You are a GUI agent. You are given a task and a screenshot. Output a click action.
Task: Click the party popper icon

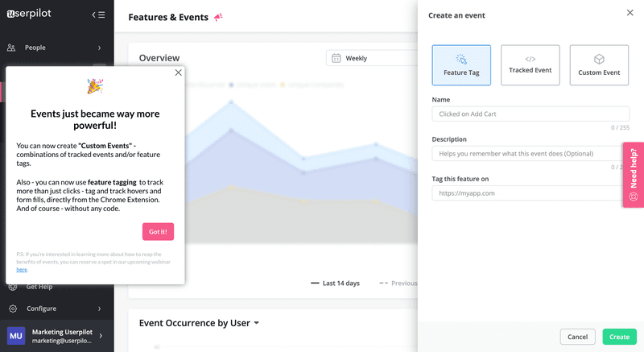(x=95, y=86)
